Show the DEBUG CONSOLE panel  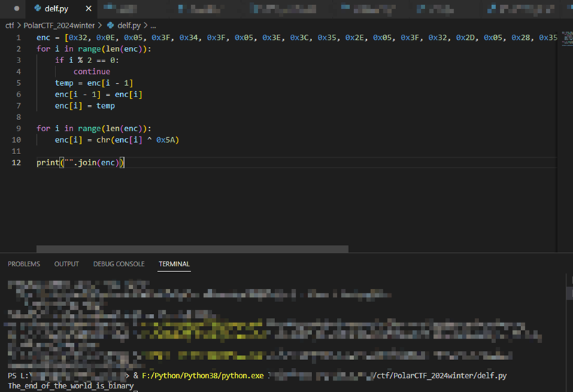point(119,264)
